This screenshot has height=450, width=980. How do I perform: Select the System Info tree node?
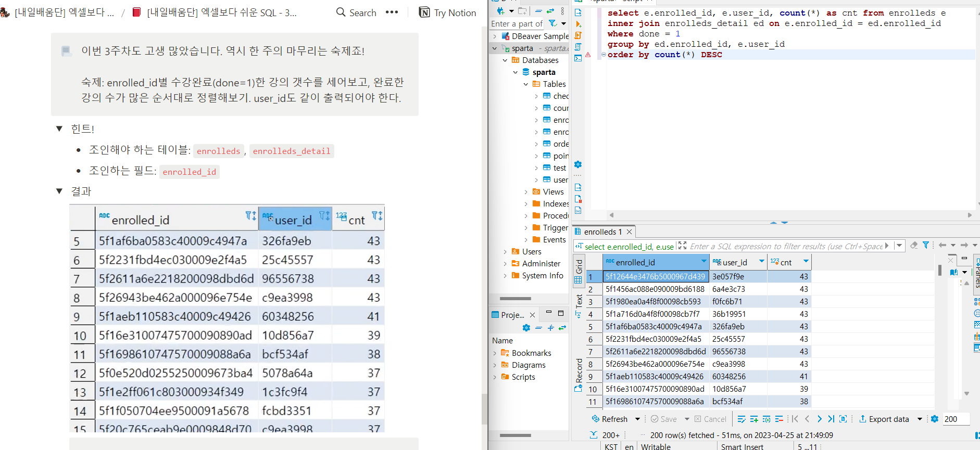click(537, 276)
